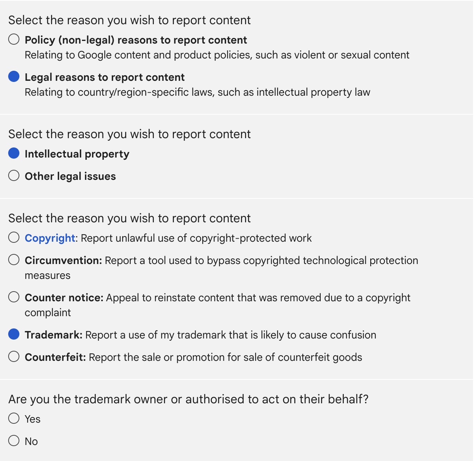The width and height of the screenshot is (476, 461).
Task: Click the bold 'Circumvention:' label text
Action: 63,261
